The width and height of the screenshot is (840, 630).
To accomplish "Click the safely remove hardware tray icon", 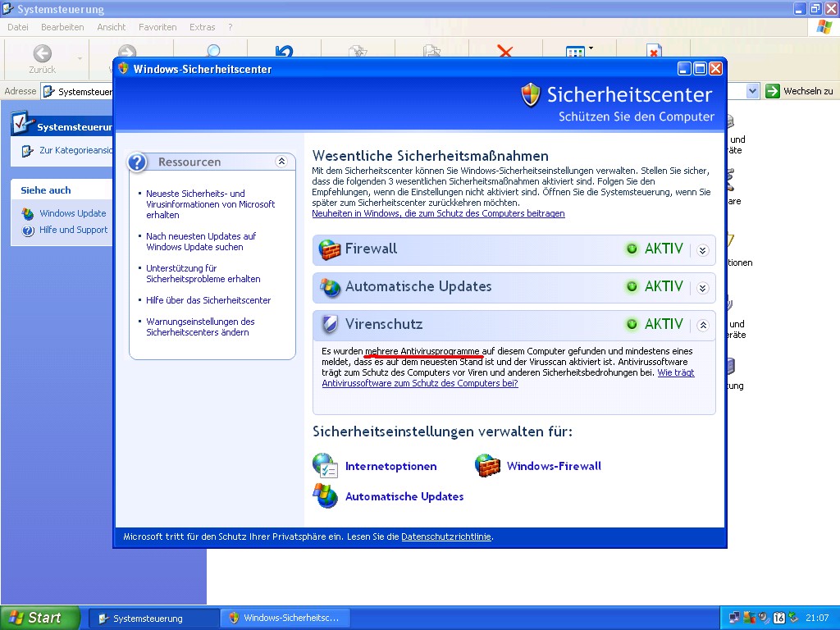I will point(793,618).
